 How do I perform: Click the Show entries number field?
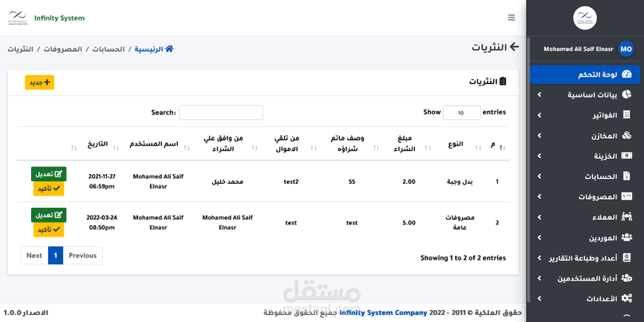[461, 113]
